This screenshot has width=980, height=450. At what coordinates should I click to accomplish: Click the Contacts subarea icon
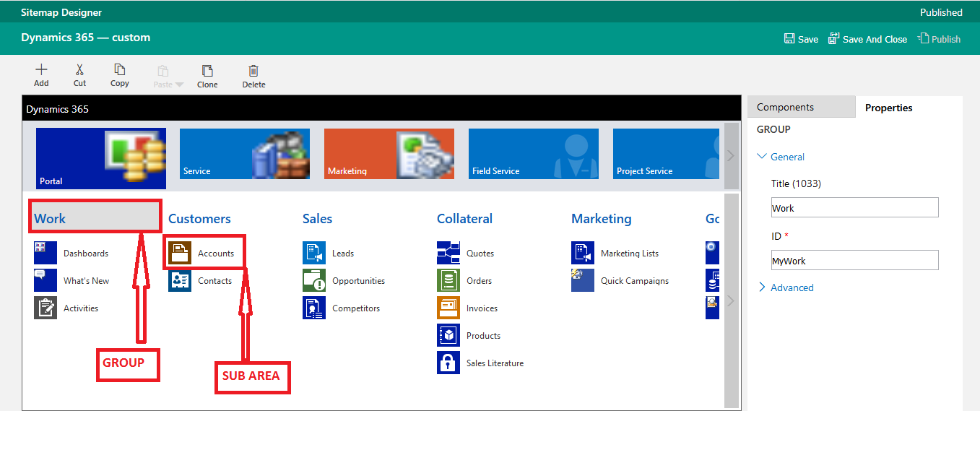point(180,280)
